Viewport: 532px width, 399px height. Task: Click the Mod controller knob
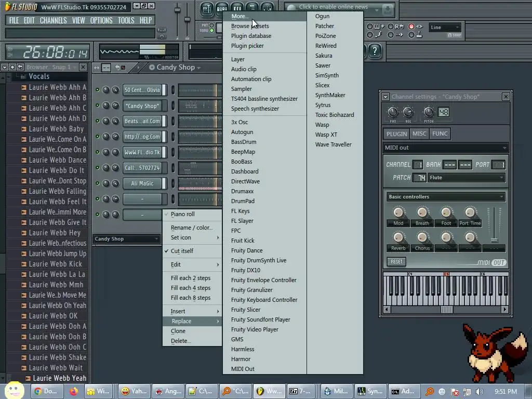(398, 212)
